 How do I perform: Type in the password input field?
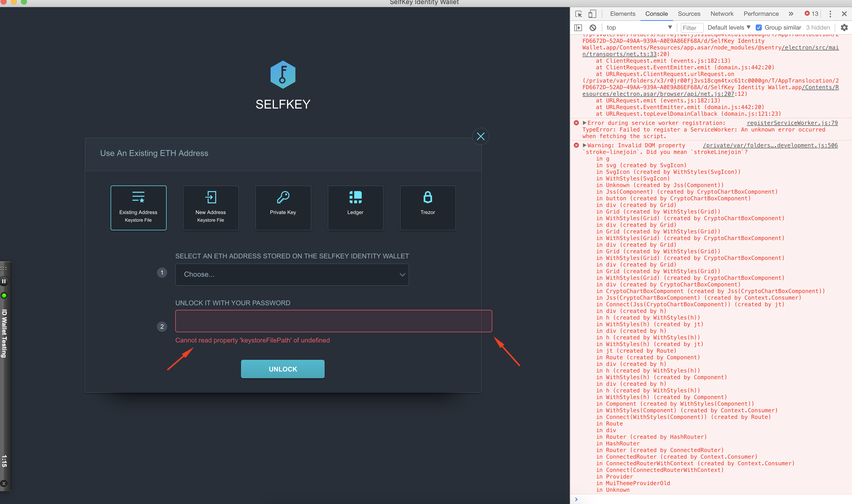point(334,321)
